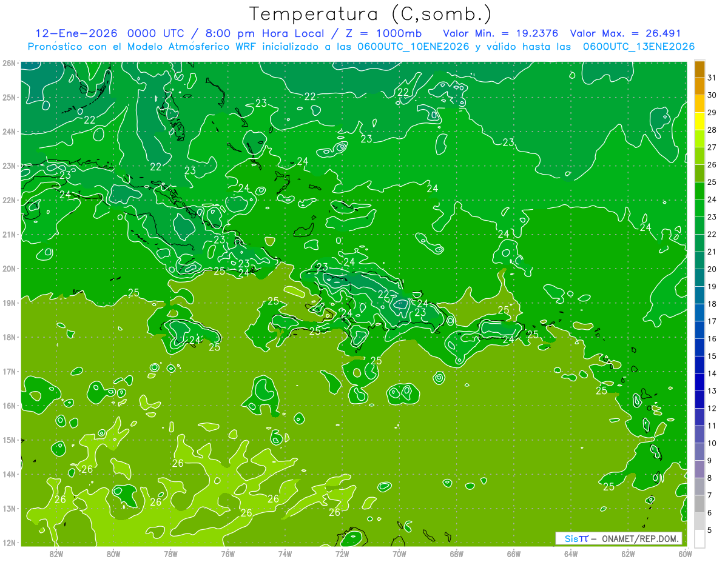Screen dimensions: 728x562
Task: Click the colorbar tick label 15
Action: pos(712,356)
